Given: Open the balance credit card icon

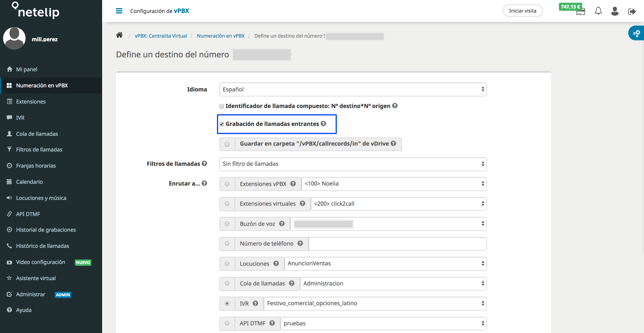Looking at the screenshot, I should tap(580, 12).
